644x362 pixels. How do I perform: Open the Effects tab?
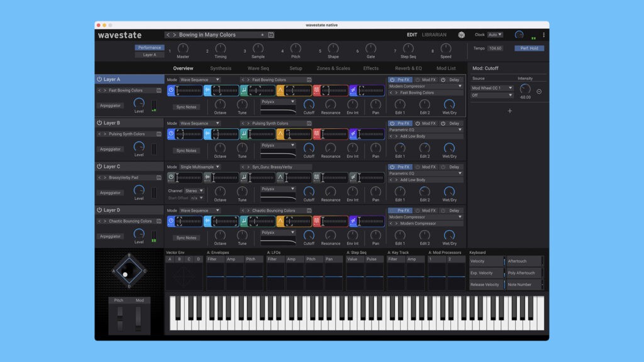(371, 69)
